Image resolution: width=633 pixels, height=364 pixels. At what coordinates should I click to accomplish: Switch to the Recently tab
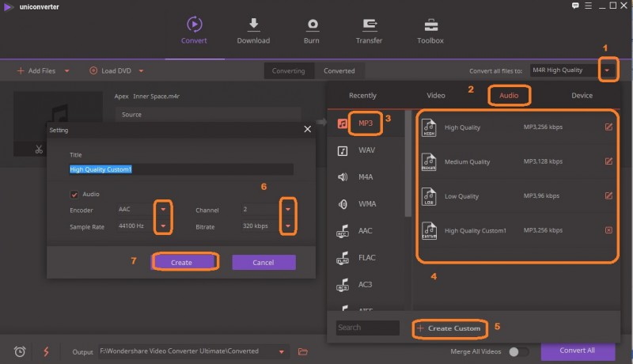362,96
